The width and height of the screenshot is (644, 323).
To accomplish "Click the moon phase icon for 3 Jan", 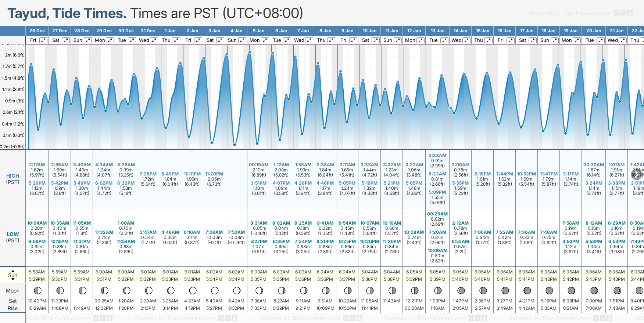I will click(x=215, y=291).
